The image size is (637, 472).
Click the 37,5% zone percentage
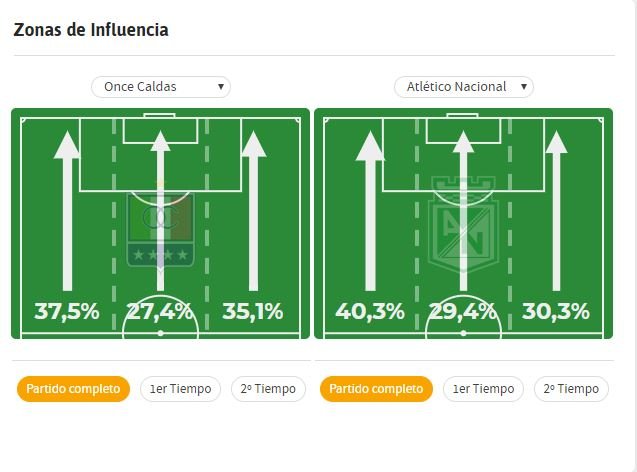[x=67, y=312]
